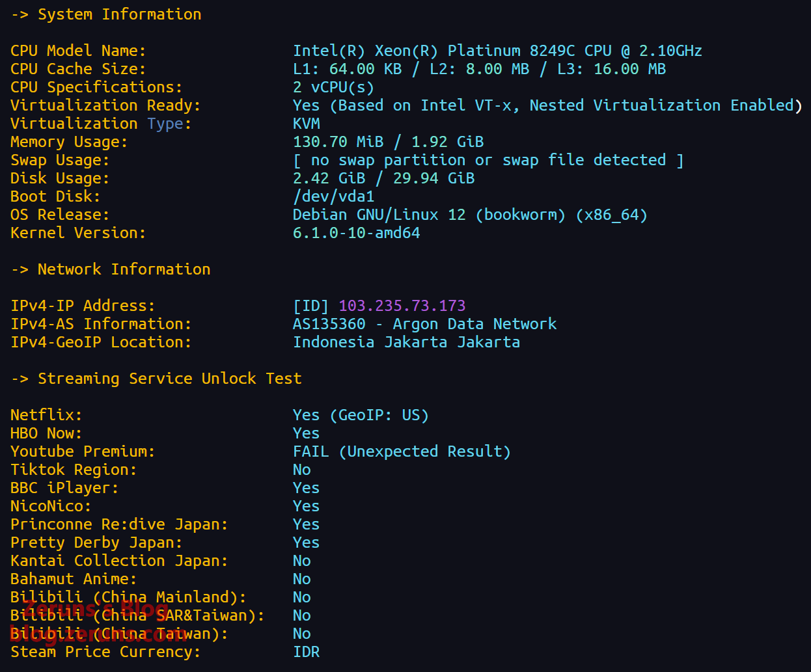Click the KVM virtualization type value
Viewport: 811px width, 672px height.
pyautogui.click(x=306, y=124)
